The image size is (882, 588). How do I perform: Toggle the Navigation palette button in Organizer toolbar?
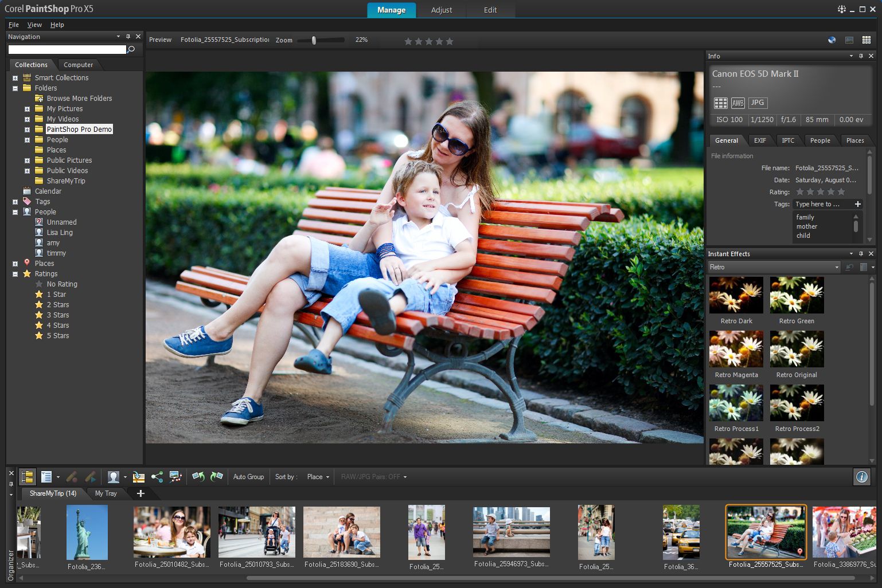click(27, 477)
